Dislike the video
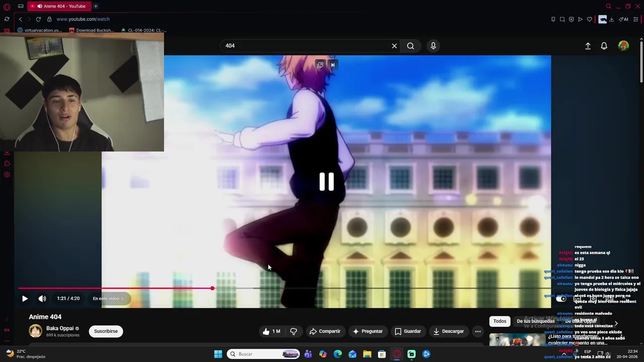Screen dimensions: 644x362 [x=293, y=331]
